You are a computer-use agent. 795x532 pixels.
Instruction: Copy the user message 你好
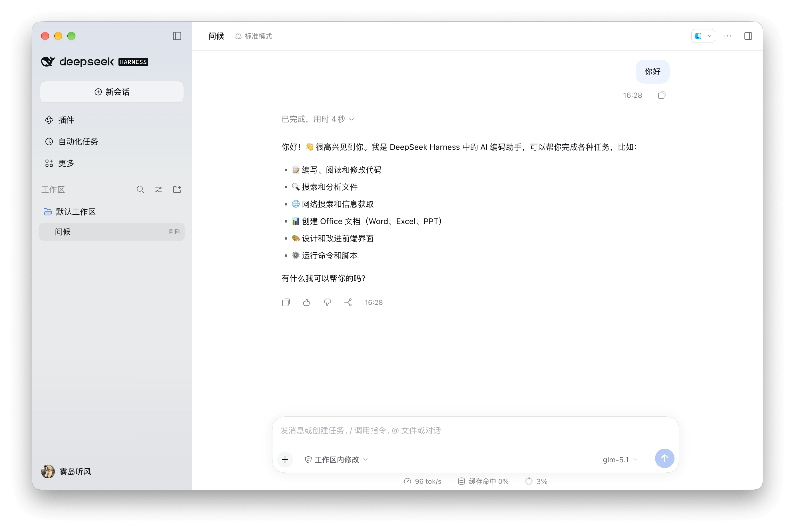pos(661,95)
